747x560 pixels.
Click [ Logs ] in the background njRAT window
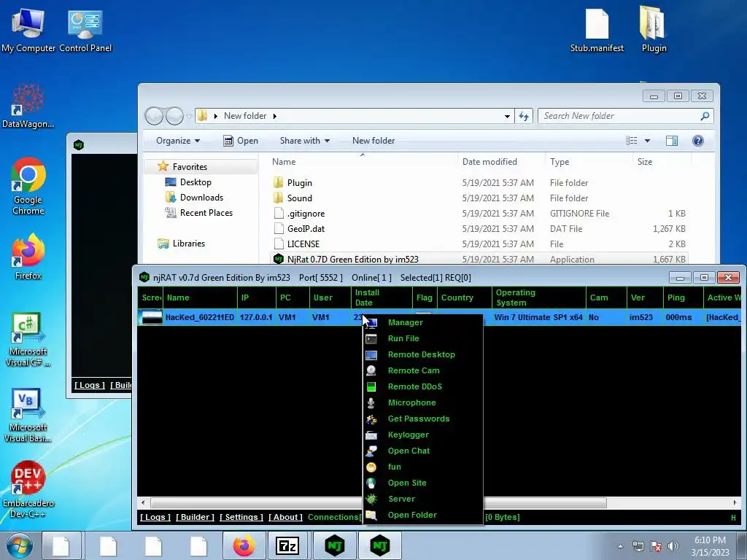[x=90, y=385]
